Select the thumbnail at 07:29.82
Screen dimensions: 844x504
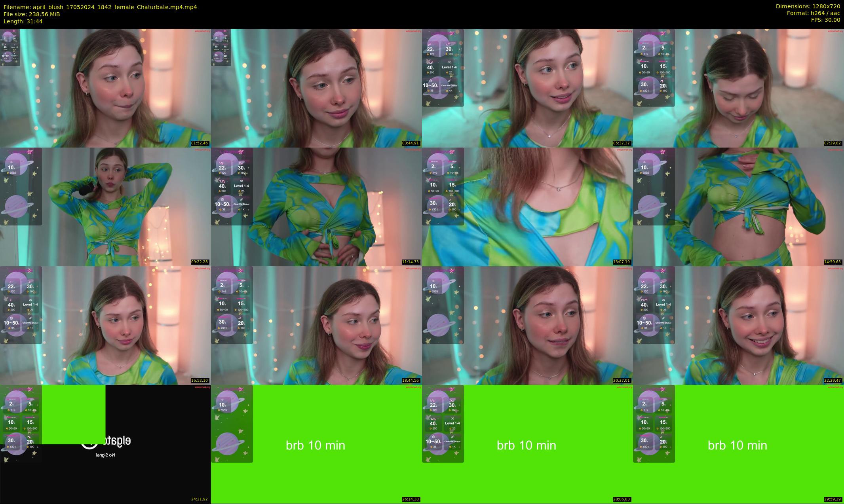738,88
